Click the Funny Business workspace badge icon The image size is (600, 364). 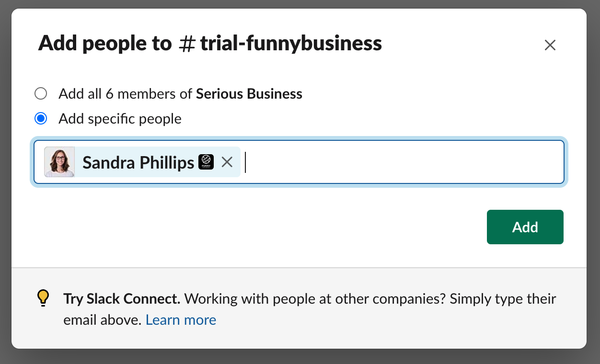206,162
